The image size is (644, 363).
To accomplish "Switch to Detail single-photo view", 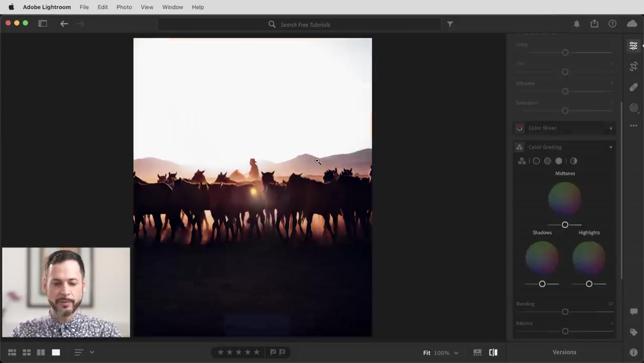I will coord(56,352).
